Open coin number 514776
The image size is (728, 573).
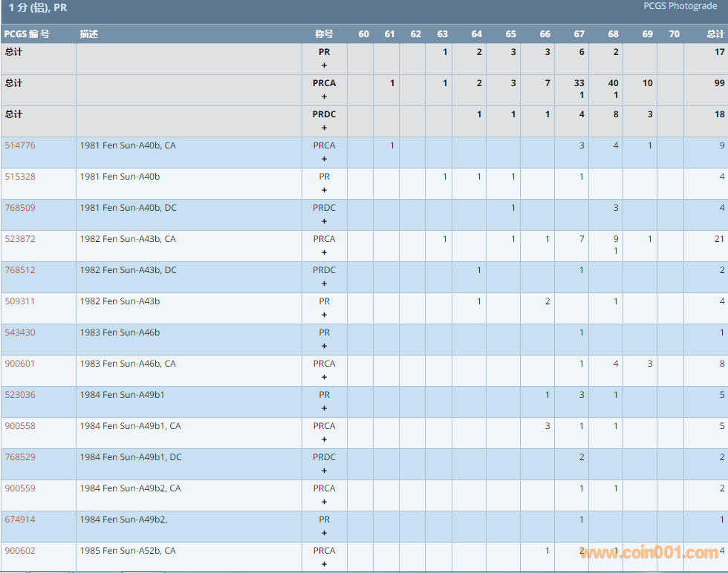point(20,145)
